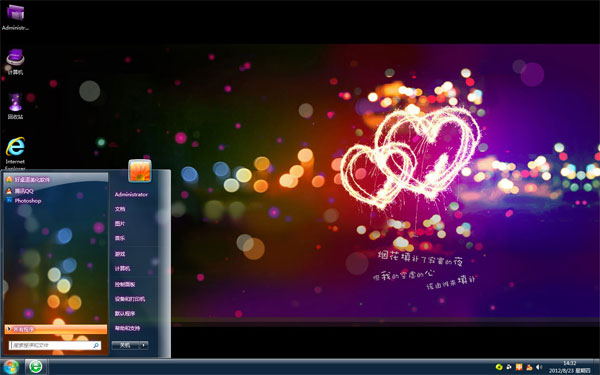This screenshot has height=375, width=600.
Task: Open the Administrator folder desktop icon
Action: (x=15, y=17)
